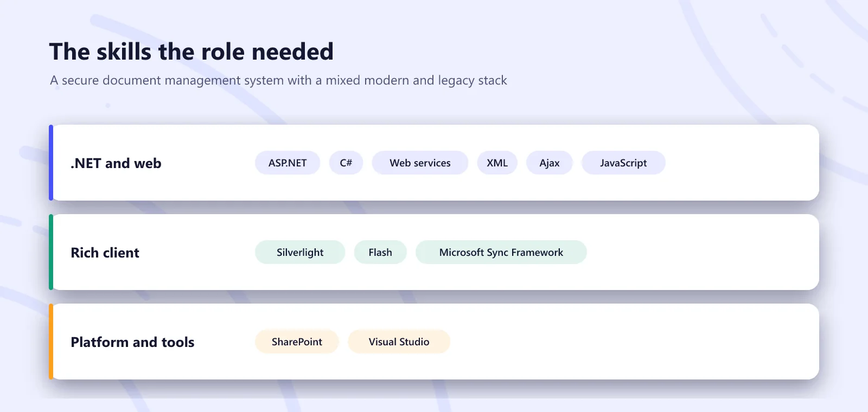The image size is (868, 412).
Task: Click the ".NET and web" category label
Action: pyautogui.click(x=116, y=163)
